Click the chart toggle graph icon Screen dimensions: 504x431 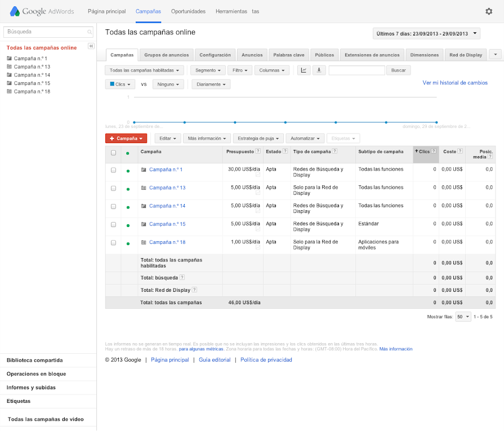click(304, 70)
